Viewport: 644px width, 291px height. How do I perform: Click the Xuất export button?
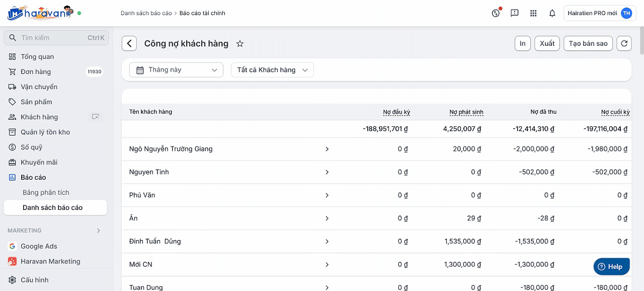(x=547, y=44)
